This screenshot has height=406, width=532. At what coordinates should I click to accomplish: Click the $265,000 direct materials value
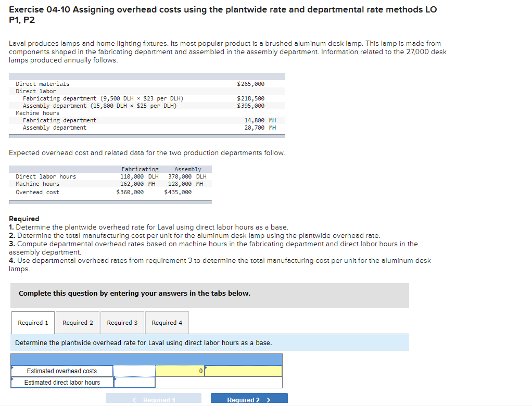click(251, 84)
